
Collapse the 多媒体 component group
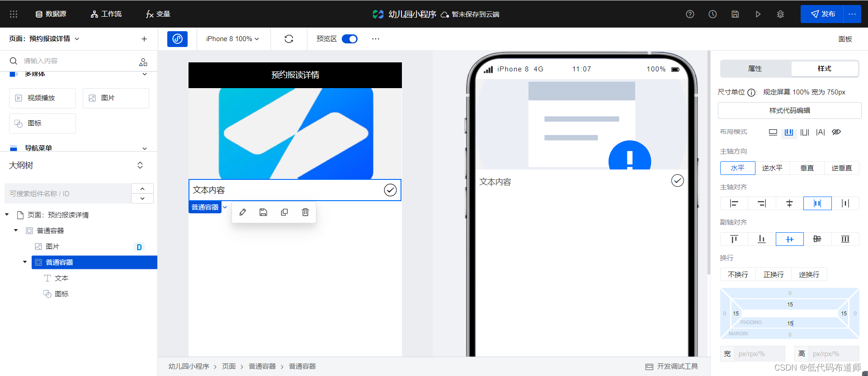pyautogui.click(x=145, y=74)
